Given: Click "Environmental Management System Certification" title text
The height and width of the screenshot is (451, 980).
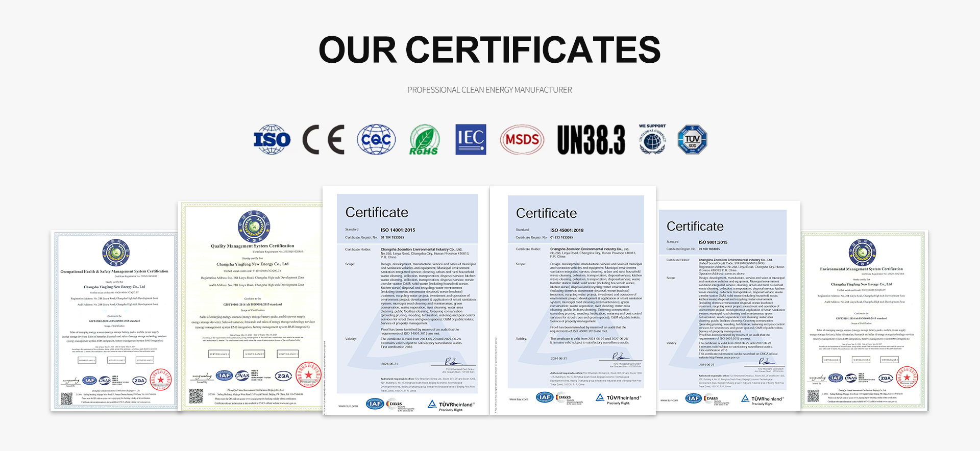Looking at the screenshot, I should [862, 269].
